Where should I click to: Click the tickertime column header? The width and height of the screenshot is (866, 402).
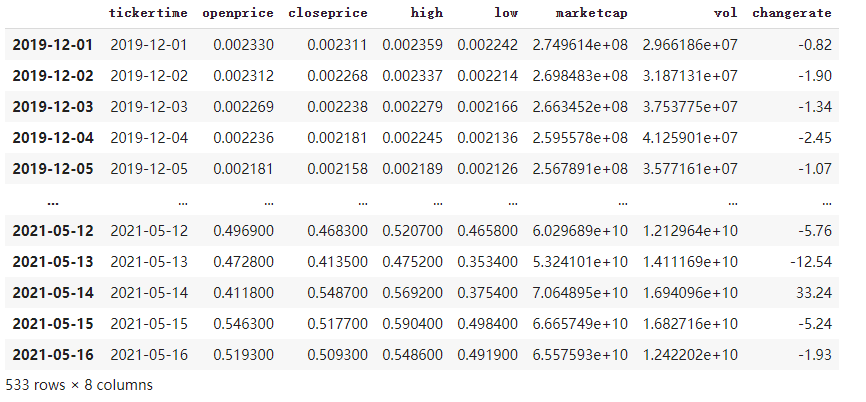[148, 13]
